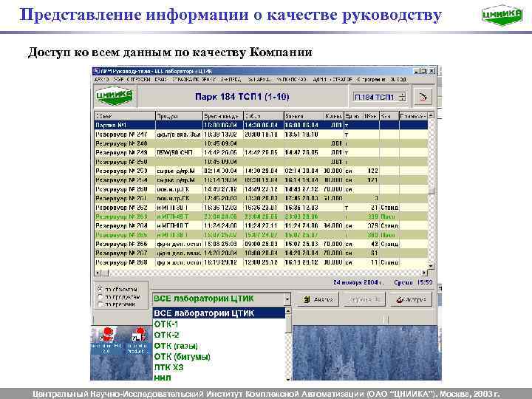Click the ВЫХОД menu item
The image size is (532, 399).
coord(398,79)
